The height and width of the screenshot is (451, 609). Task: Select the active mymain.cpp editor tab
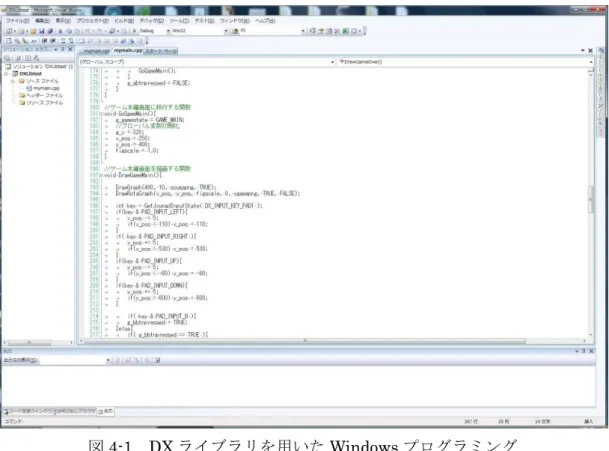click(128, 50)
